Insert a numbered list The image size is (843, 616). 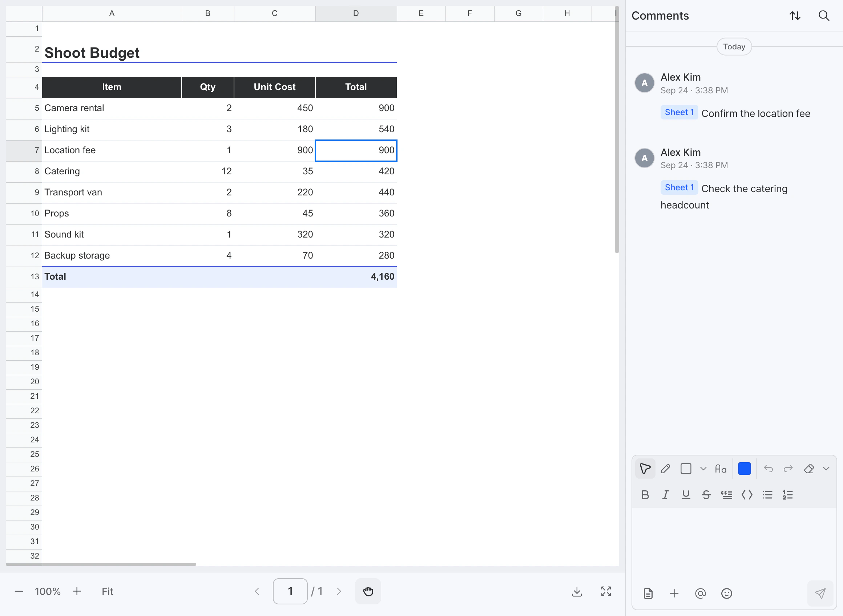point(788,495)
